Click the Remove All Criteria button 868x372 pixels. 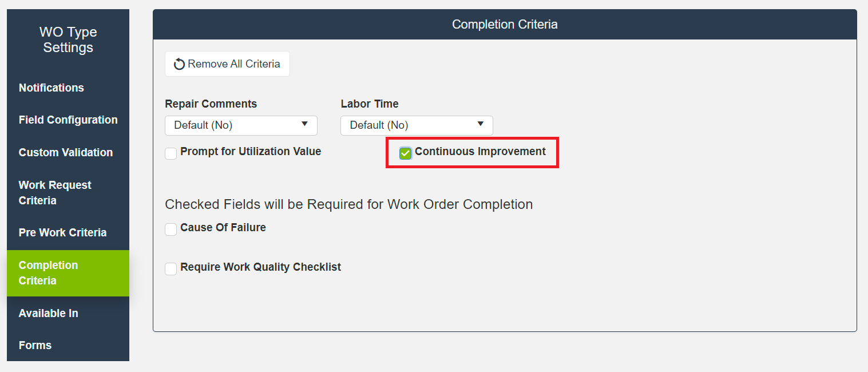point(227,64)
